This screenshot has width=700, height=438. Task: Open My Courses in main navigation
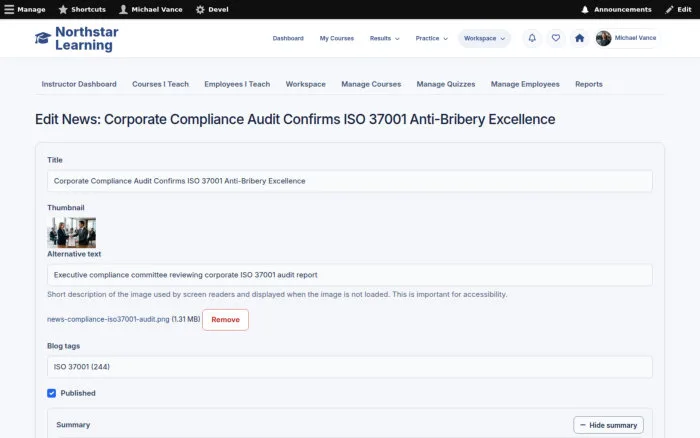pyautogui.click(x=337, y=38)
